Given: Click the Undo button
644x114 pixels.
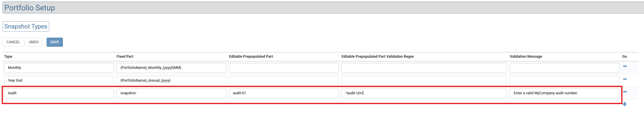Looking at the screenshot, I should tap(34, 42).
